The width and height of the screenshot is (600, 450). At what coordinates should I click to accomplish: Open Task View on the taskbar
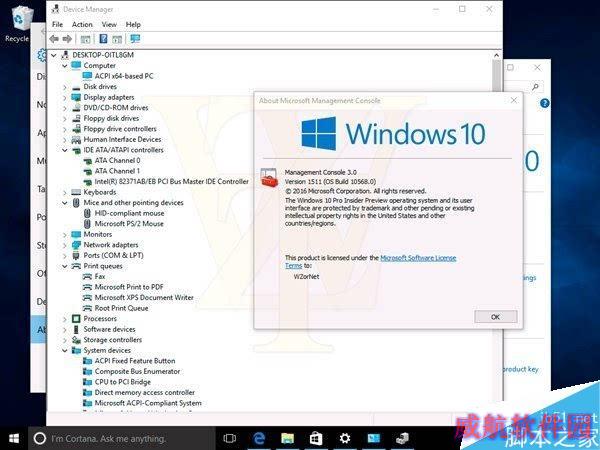[230, 438]
